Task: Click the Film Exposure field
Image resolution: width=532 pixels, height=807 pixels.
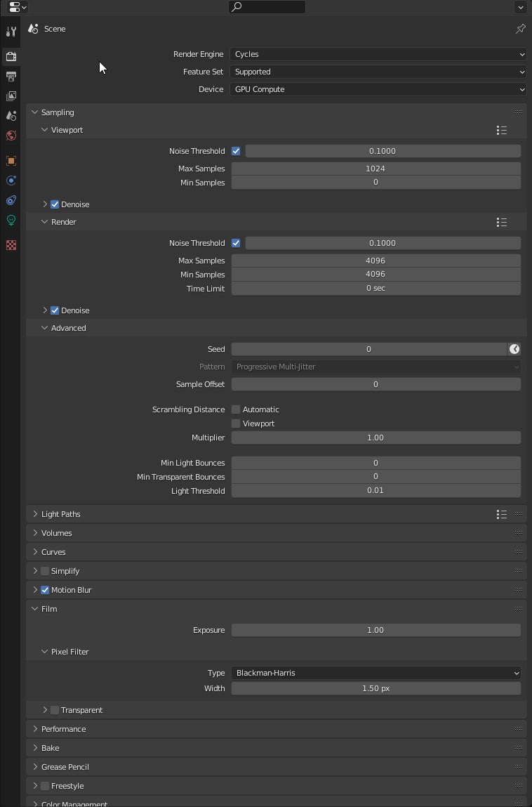Action: 375,630
